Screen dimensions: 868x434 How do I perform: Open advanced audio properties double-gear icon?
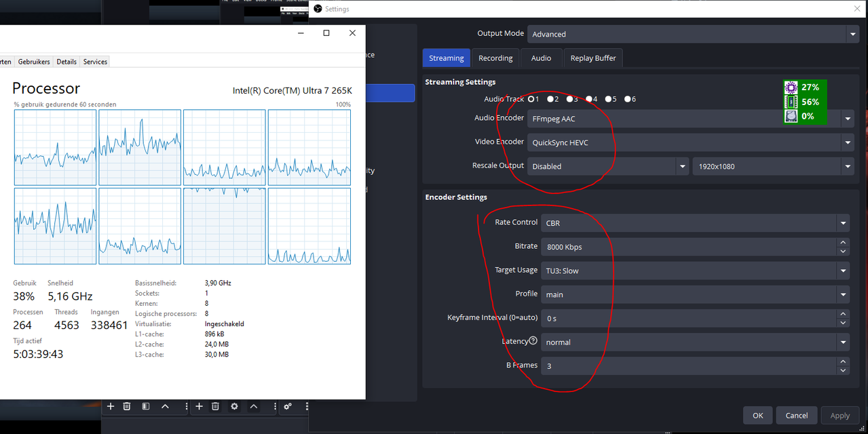pos(288,406)
